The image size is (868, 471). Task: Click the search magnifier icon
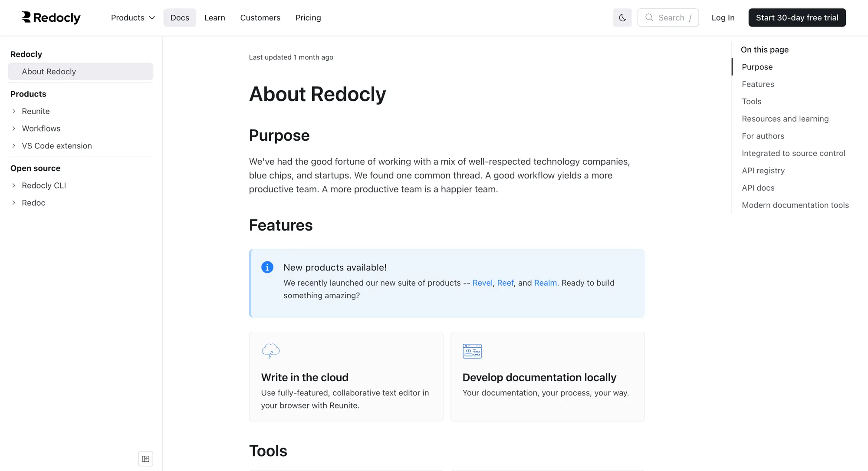pos(649,17)
